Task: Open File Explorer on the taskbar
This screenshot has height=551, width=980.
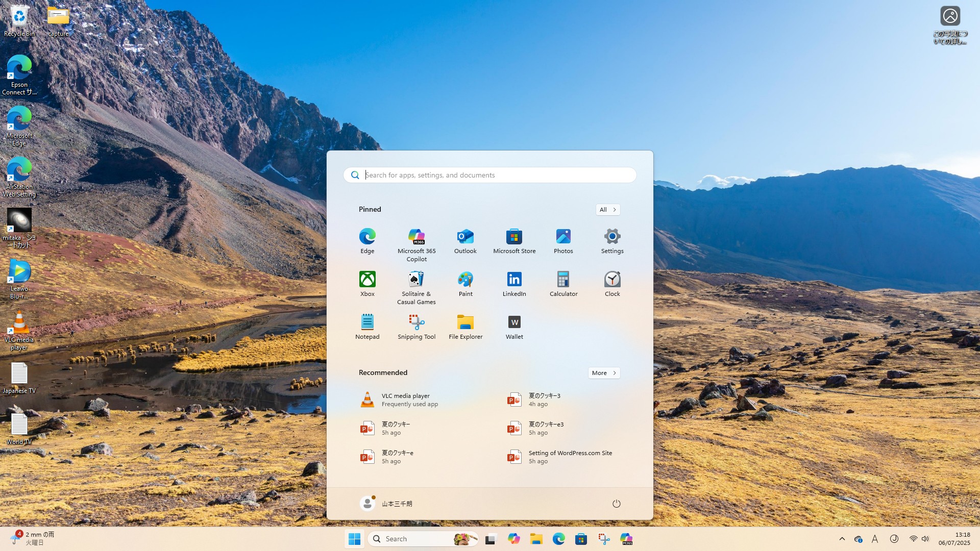Action: tap(536, 539)
